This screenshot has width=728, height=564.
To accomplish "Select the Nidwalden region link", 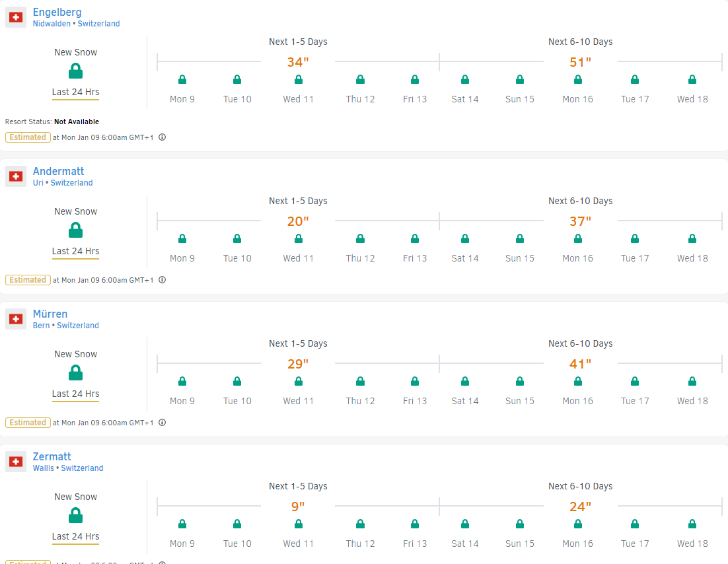I will 52,24.
